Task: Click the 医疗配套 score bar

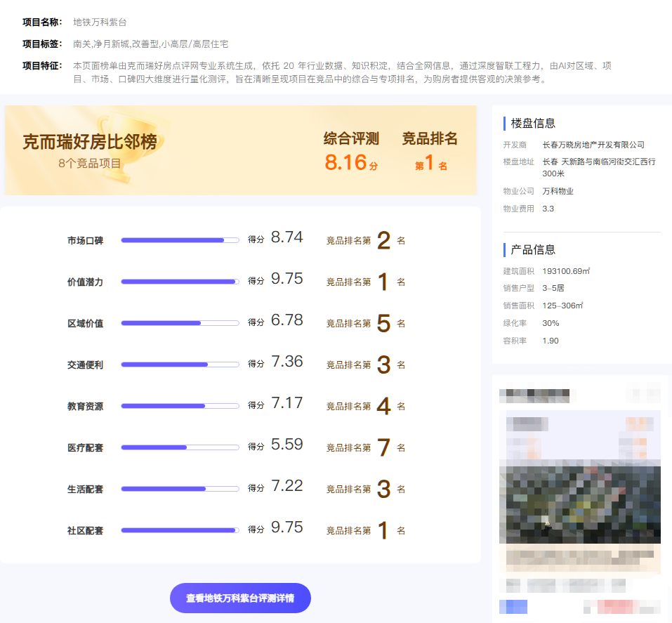Action: pos(180,447)
